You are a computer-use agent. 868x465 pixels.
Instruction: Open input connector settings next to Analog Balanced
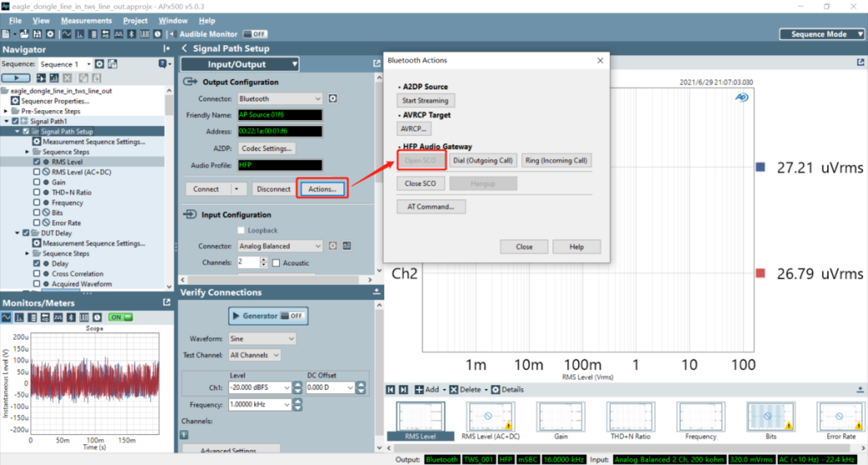point(332,246)
